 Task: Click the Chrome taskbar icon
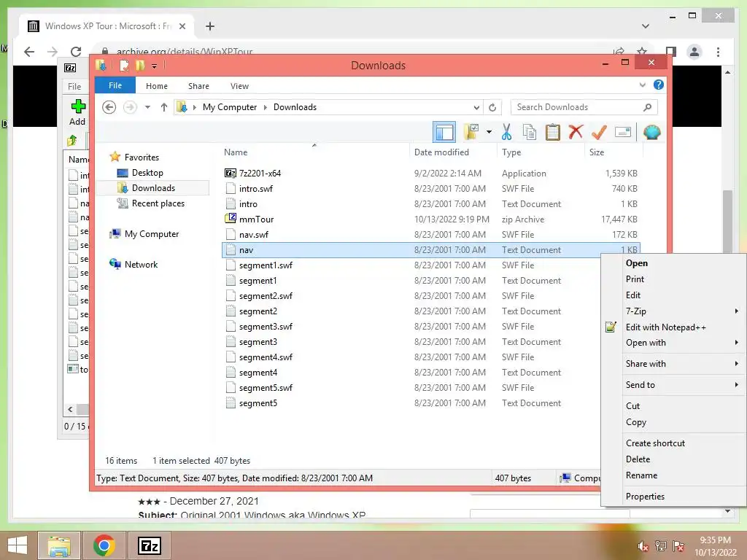104,545
